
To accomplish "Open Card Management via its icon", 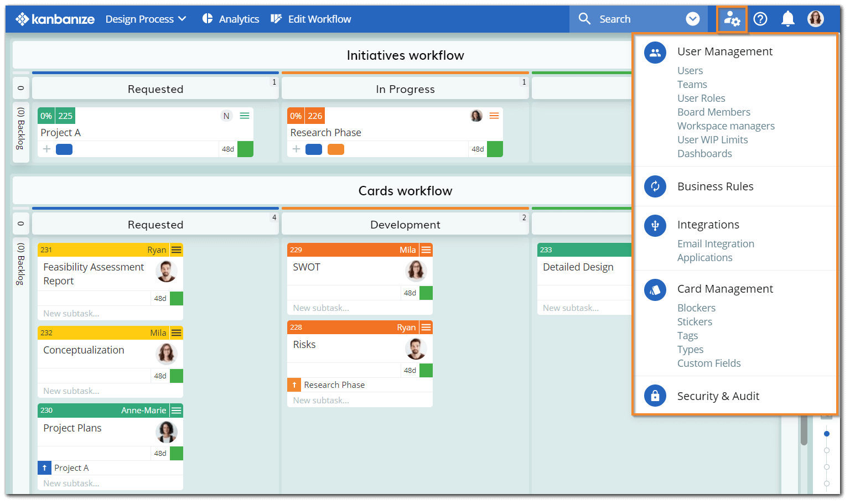I will (x=655, y=289).
